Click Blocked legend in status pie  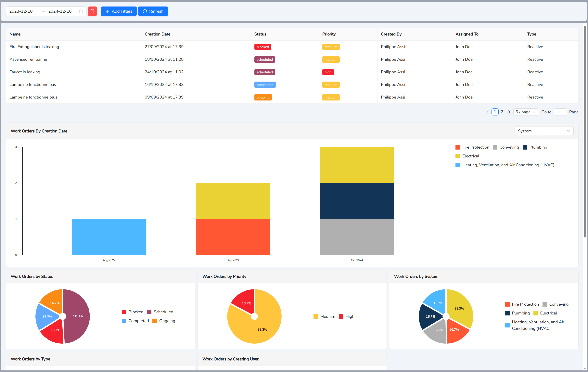(x=133, y=312)
